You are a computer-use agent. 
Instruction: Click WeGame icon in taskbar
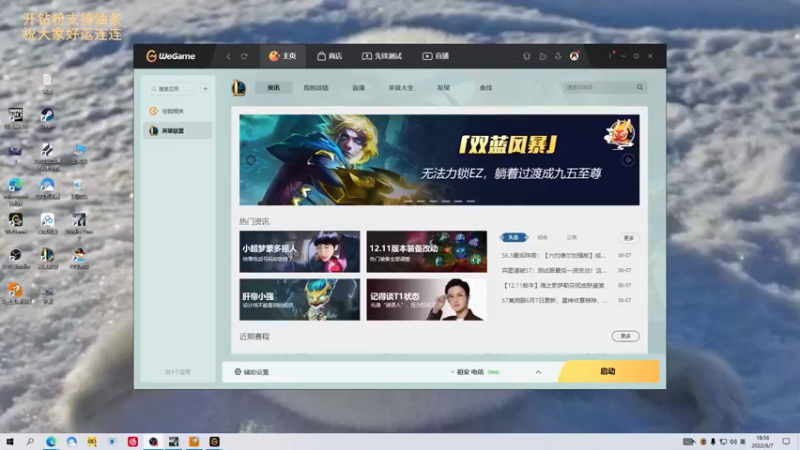[x=214, y=441]
